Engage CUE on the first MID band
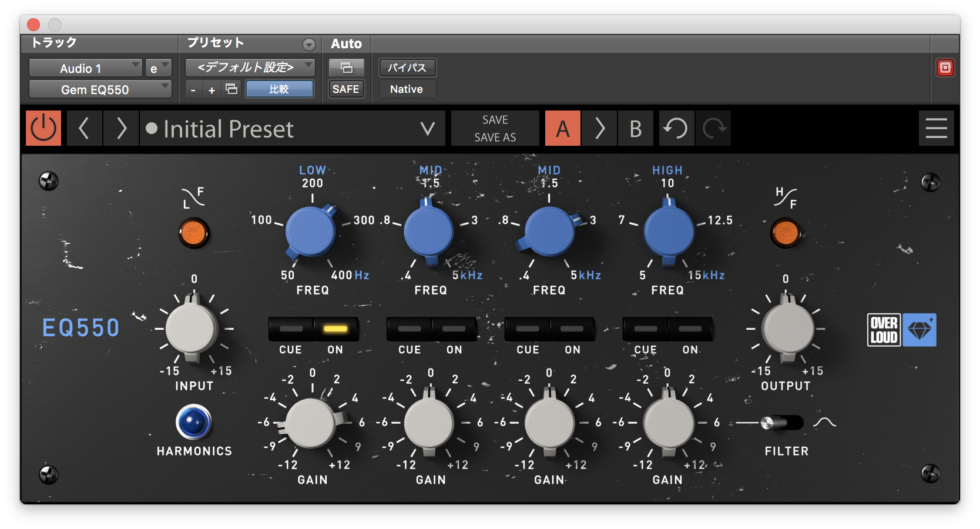The image size is (980, 529). (409, 330)
